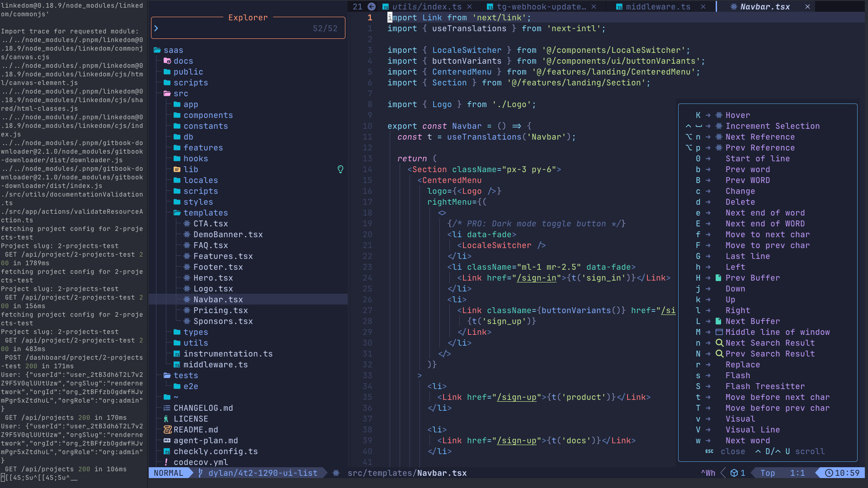The width and height of the screenshot is (868, 488).
Task: Switch to tg-webhook-update tab
Action: click(x=541, y=6)
